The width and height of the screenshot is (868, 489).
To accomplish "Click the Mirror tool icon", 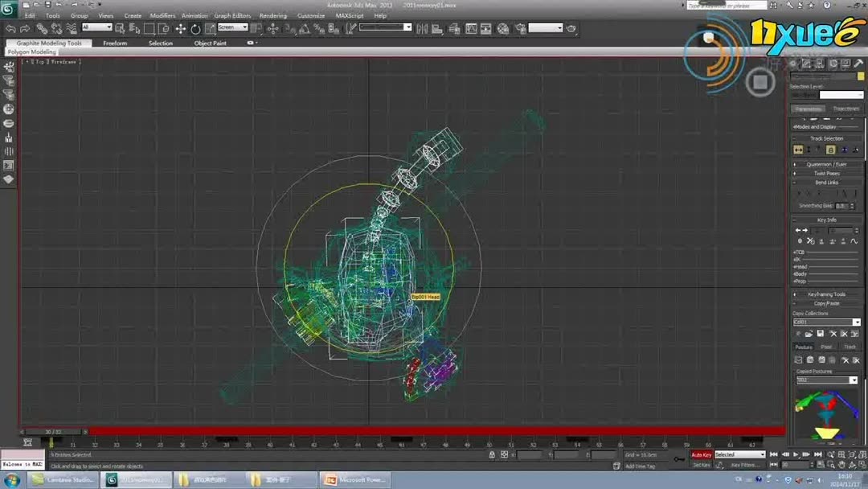I will click(424, 28).
